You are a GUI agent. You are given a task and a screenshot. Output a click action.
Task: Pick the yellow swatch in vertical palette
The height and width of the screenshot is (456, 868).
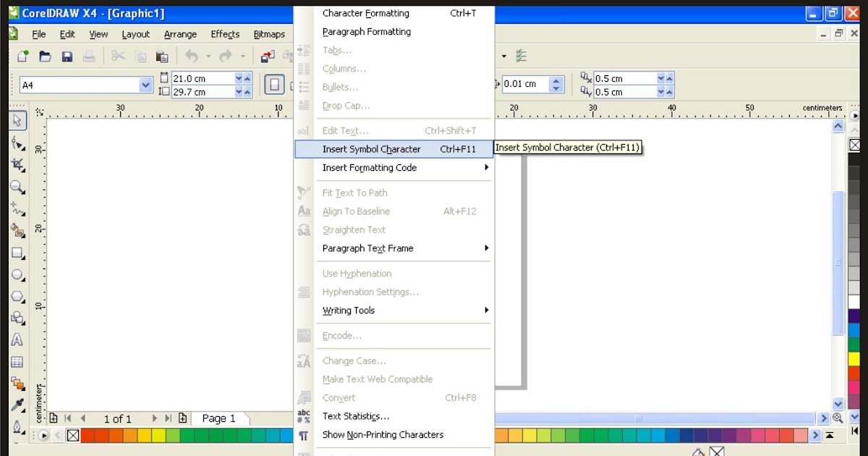[855, 358]
